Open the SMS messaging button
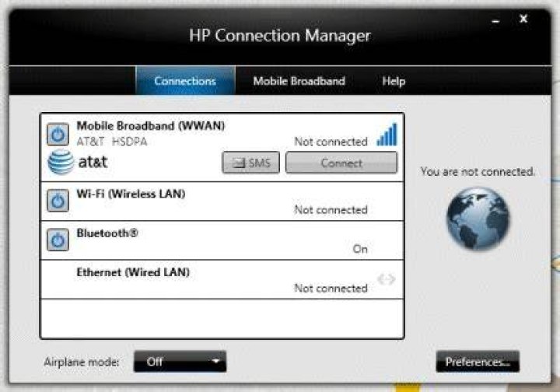This screenshot has width=560, height=392. [x=250, y=163]
